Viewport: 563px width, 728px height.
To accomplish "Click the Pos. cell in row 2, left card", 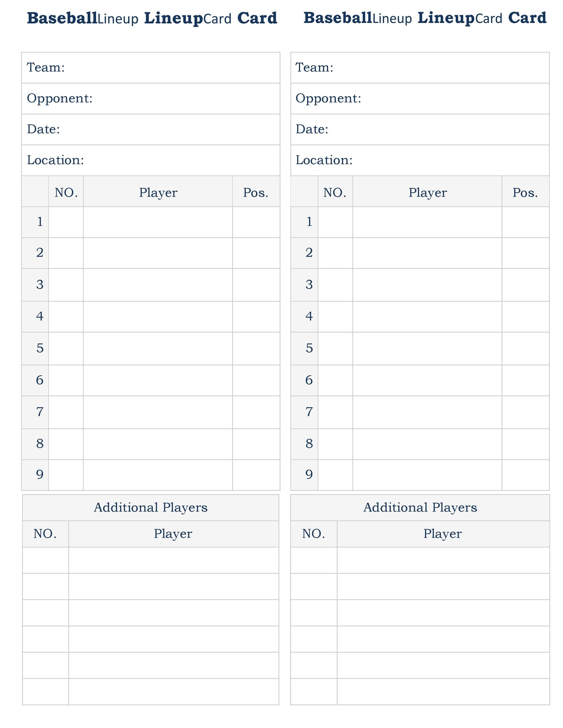I will (256, 253).
